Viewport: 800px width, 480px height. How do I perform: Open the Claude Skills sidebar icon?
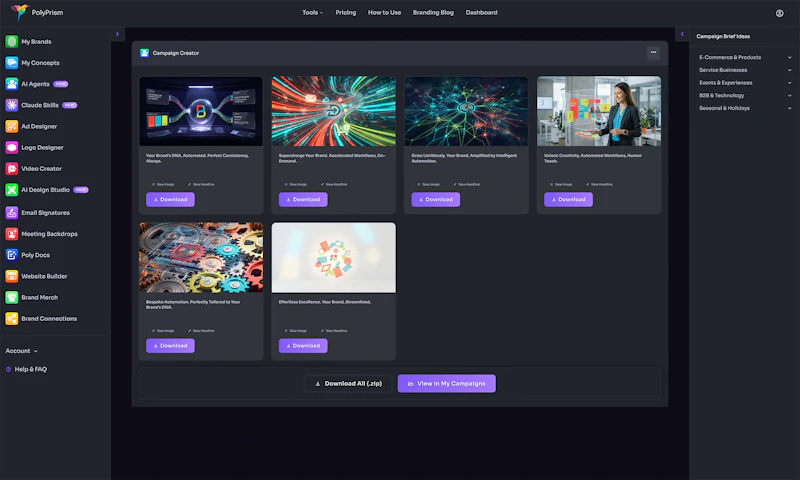click(x=11, y=105)
